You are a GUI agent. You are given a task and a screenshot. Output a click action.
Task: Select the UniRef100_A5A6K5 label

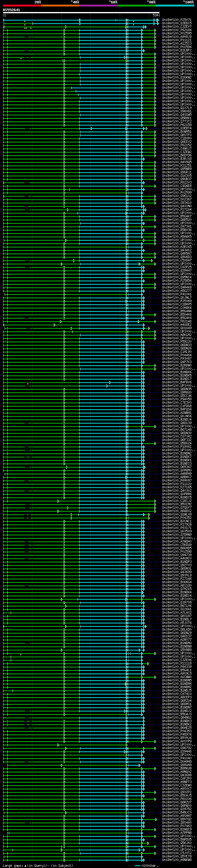coord(176,236)
